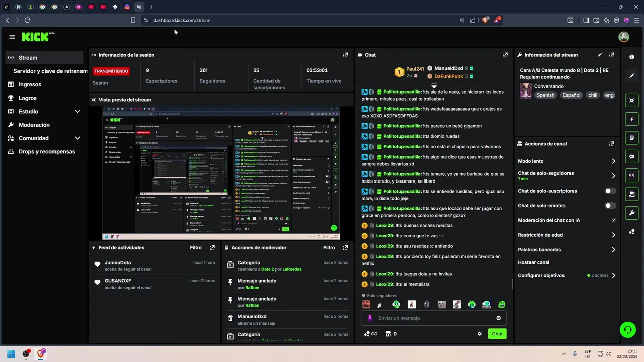Click the info icon in right sidebar
Image resolution: width=644 pixels, height=362 pixels.
tap(632, 57)
